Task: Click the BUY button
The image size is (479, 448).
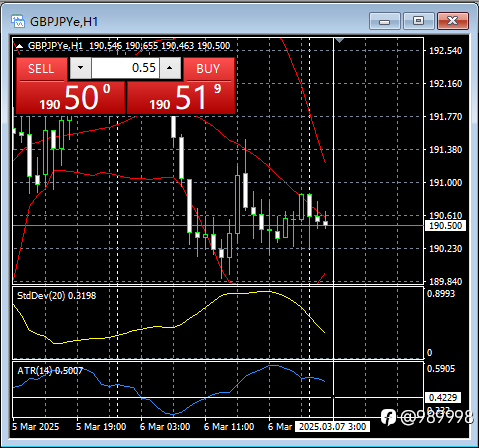Action: click(x=209, y=69)
